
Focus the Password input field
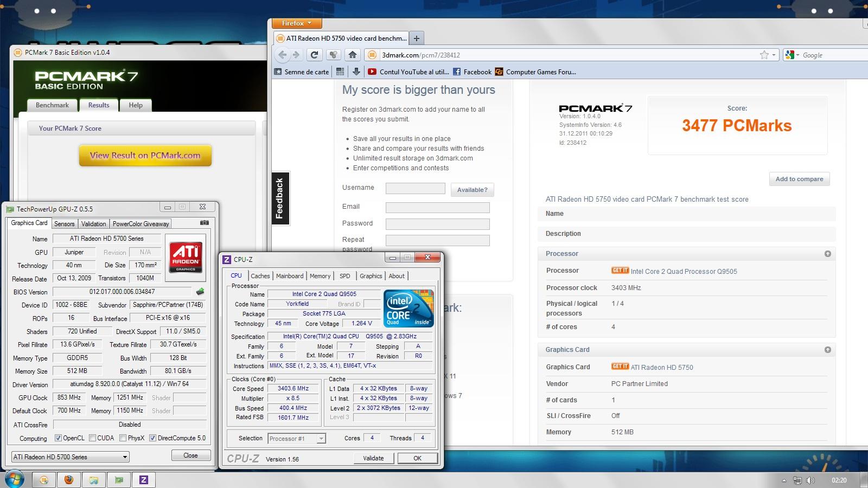[x=438, y=224]
